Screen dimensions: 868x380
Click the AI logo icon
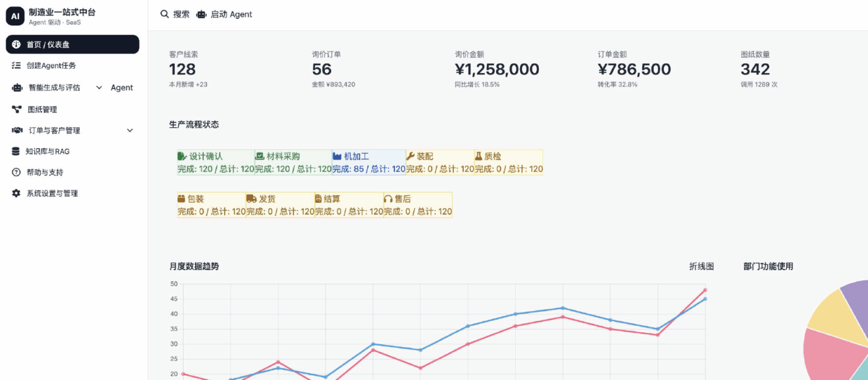15,17
